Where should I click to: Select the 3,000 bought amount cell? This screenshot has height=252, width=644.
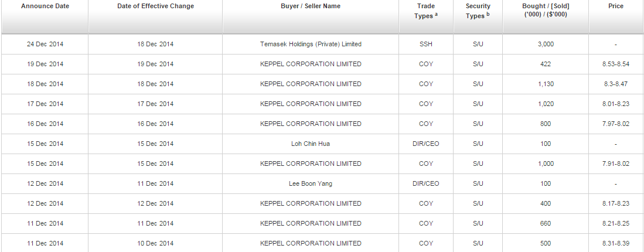pyautogui.click(x=546, y=44)
